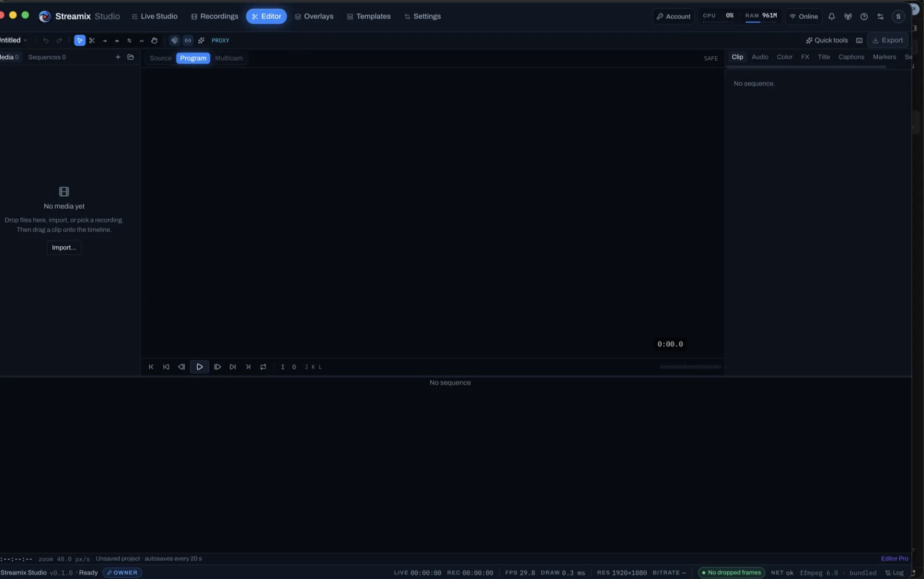
Task: Switch to Live Studio tab
Action: [x=154, y=16]
